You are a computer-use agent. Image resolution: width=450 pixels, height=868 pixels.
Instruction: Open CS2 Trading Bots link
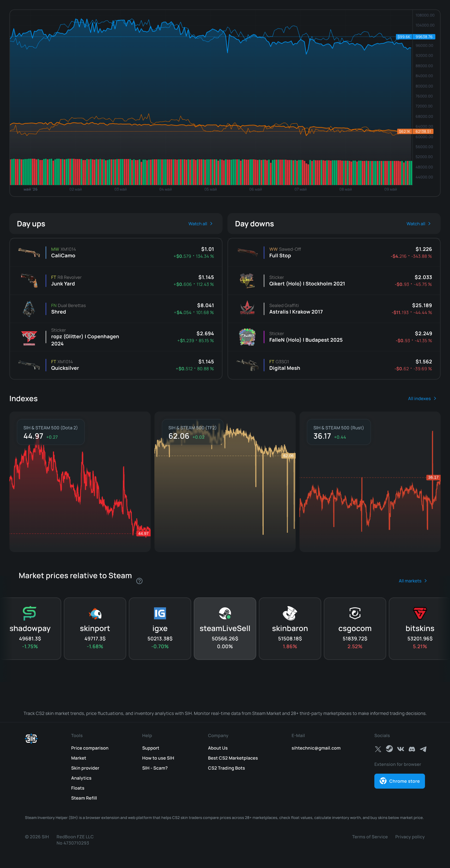(x=227, y=768)
